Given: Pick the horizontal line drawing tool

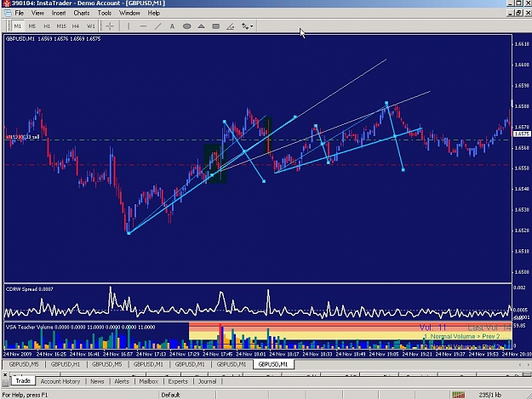Looking at the screenshot, I should pos(143,26).
